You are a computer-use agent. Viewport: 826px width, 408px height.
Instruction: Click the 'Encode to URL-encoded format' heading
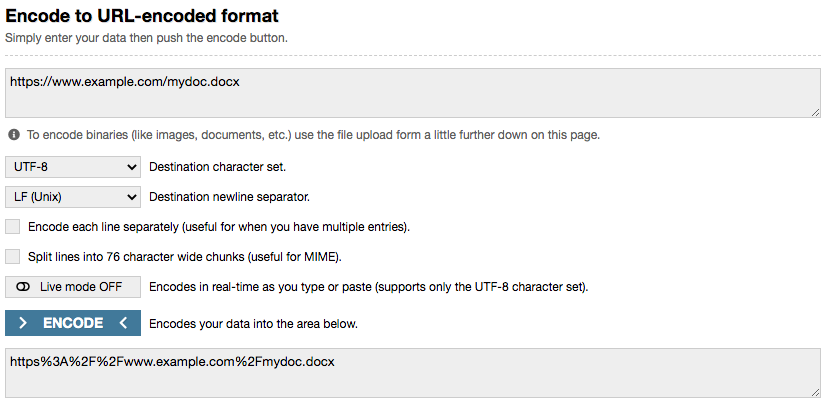(142, 16)
